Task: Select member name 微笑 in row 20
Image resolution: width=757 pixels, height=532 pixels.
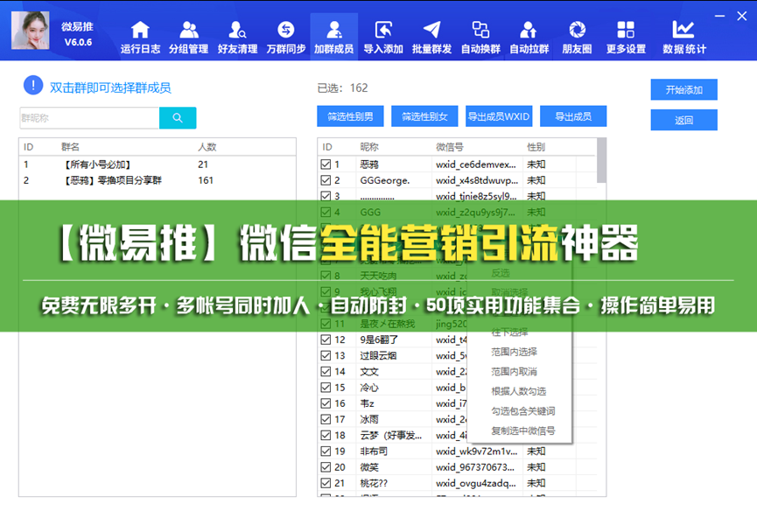Action: tap(369, 467)
